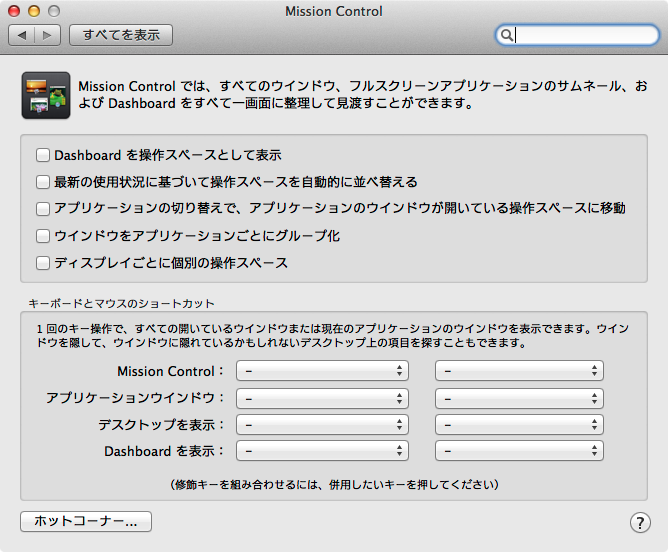Viewport: 668px width, 552px height.
Task: Zoom the window with the green button
Action: point(53,10)
